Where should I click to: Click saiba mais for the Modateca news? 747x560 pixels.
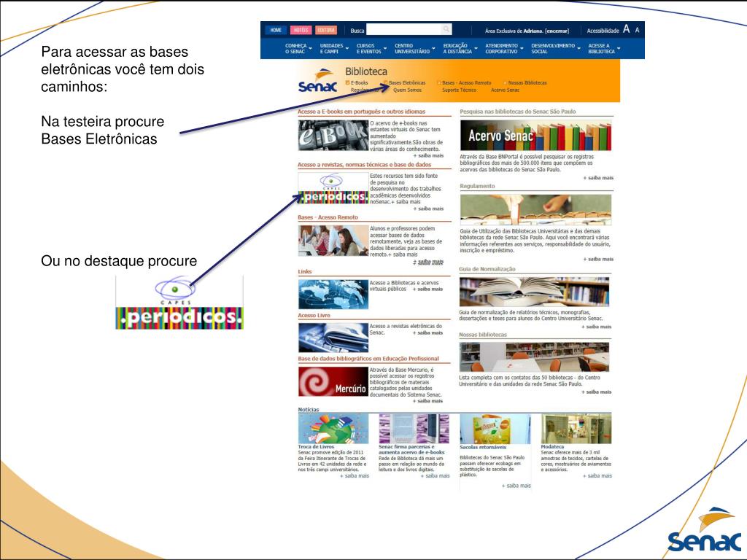pyautogui.click(x=597, y=475)
